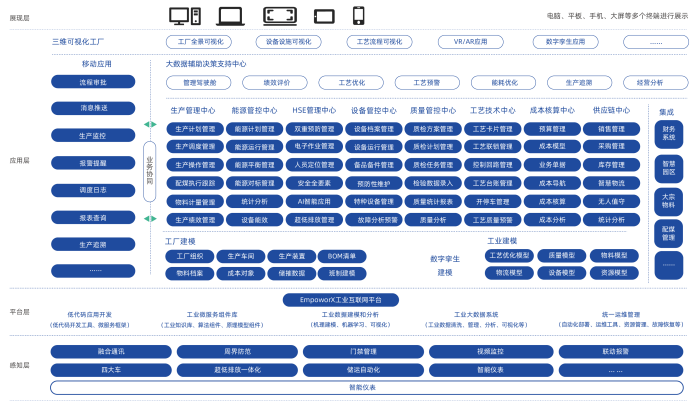The image size is (700, 410).
Task: Select the 工艺优化模型 model
Action: click(x=507, y=256)
